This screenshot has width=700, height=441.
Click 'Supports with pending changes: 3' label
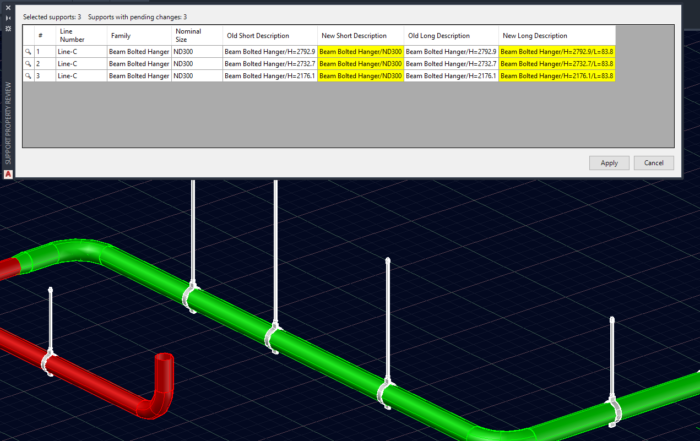point(138,17)
